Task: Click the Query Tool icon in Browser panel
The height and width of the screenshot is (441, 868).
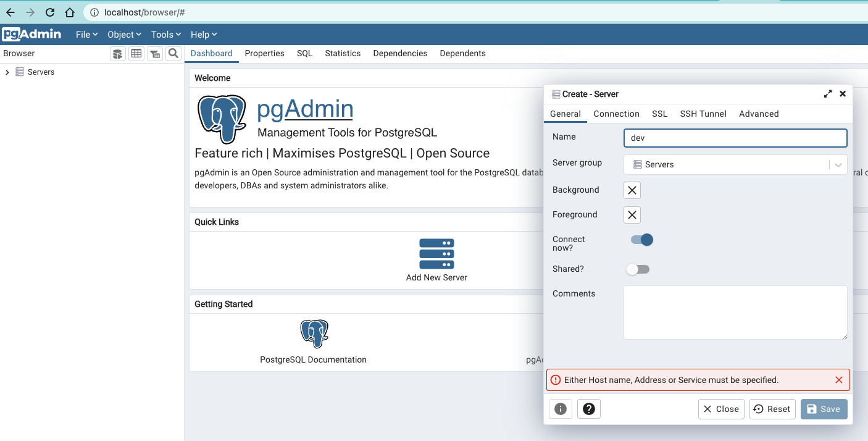Action: (x=117, y=54)
